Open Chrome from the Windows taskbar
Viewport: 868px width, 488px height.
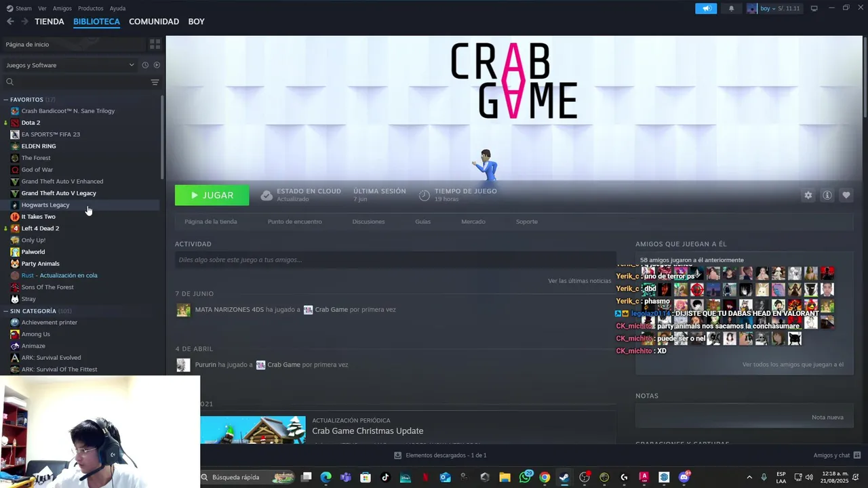tap(545, 477)
